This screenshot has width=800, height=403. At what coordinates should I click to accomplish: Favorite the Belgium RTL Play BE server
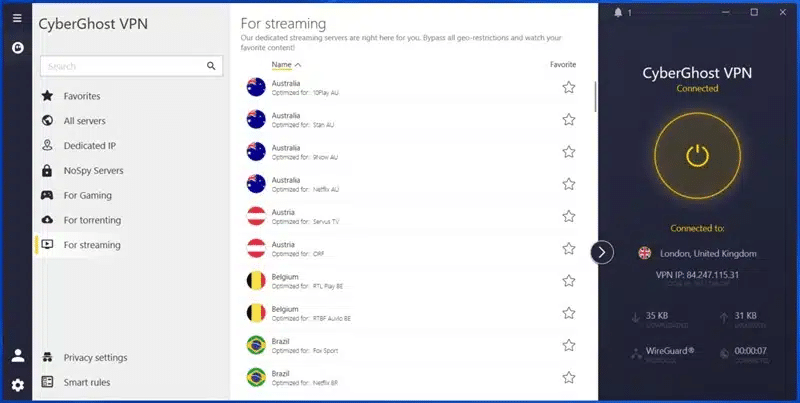pos(569,281)
